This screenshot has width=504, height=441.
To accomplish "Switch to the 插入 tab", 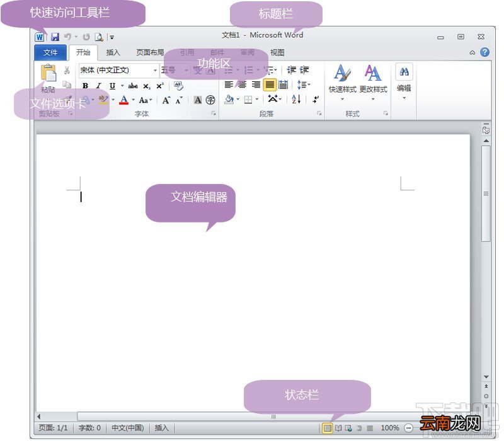I will (113, 52).
